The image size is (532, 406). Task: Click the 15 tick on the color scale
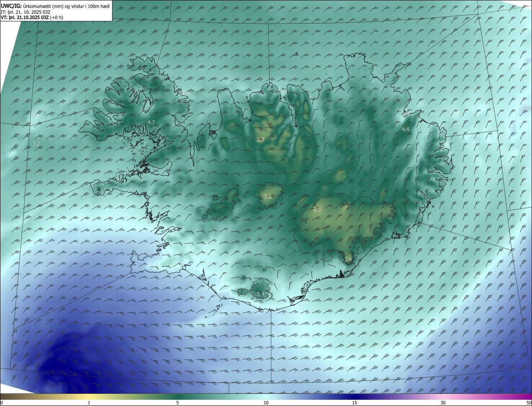(355, 403)
